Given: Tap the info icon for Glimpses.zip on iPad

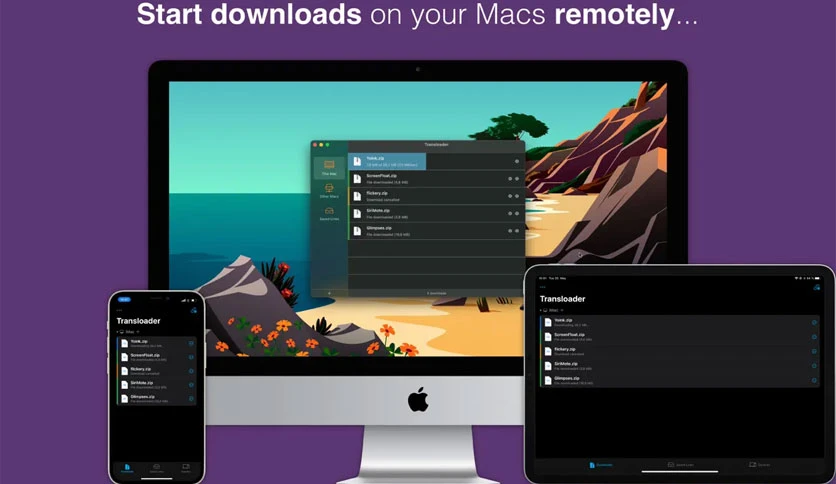Looking at the screenshot, I should tap(814, 380).
